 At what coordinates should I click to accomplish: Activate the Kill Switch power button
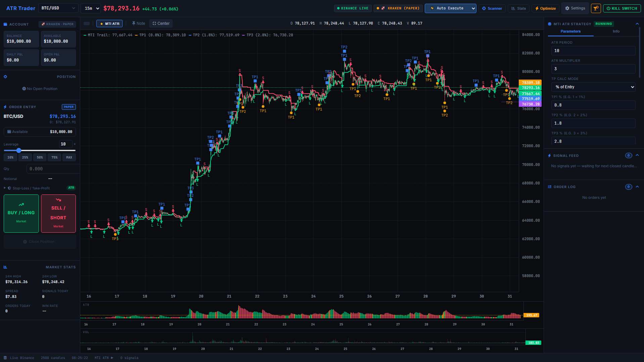pos(622,8)
